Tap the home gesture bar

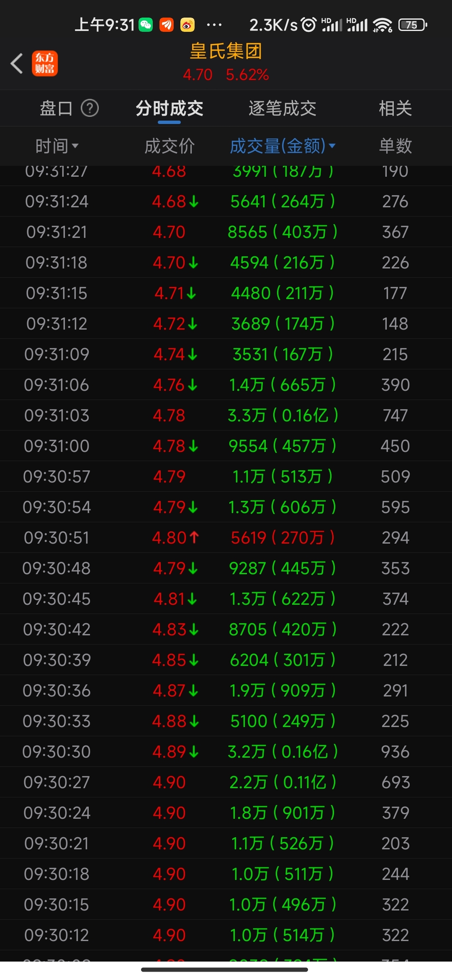[225, 970]
